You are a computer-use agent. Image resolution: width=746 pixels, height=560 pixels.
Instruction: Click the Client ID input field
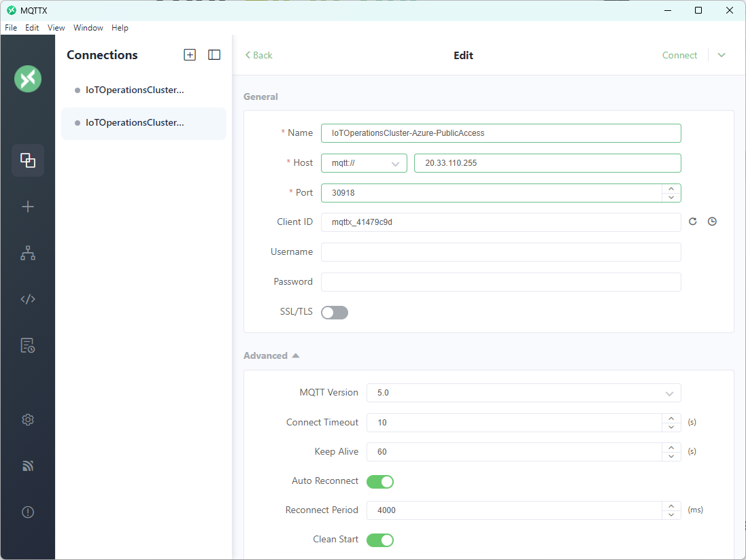(x=501, y=222)
